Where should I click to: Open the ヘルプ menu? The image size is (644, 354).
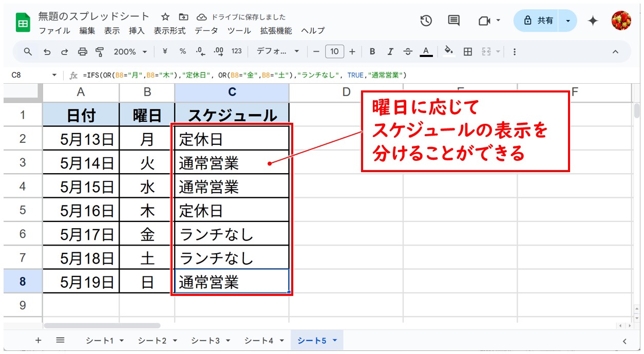pyautogui.click(x=313, y=31)
